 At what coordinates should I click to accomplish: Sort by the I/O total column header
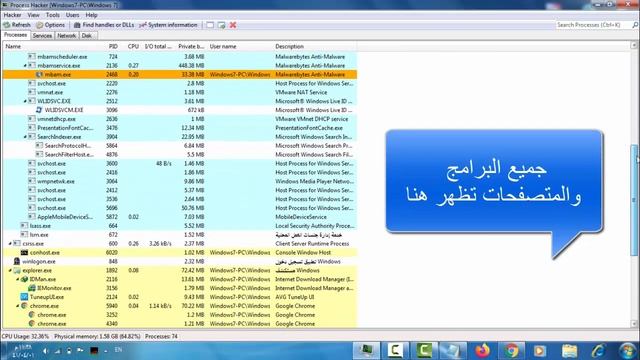point(158,47)
